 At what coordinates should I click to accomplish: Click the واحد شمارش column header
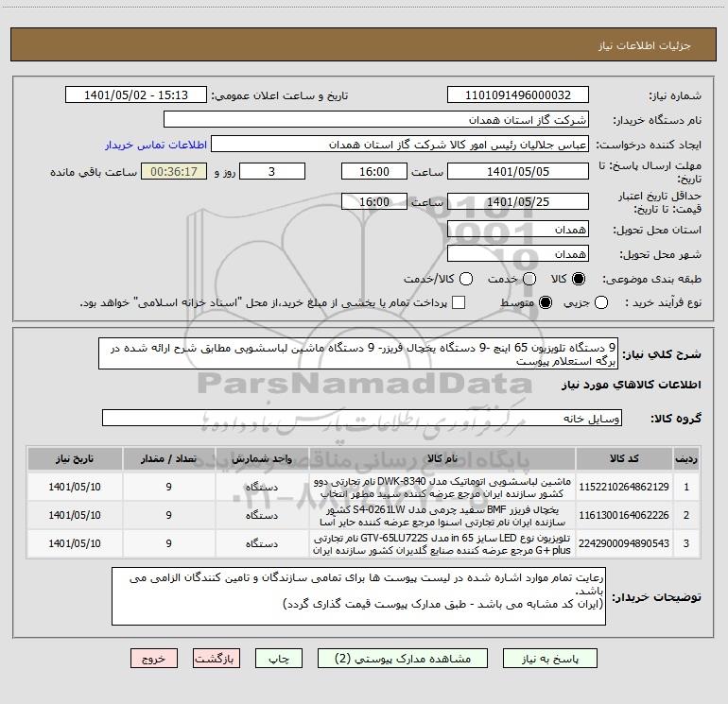(262, 459)
